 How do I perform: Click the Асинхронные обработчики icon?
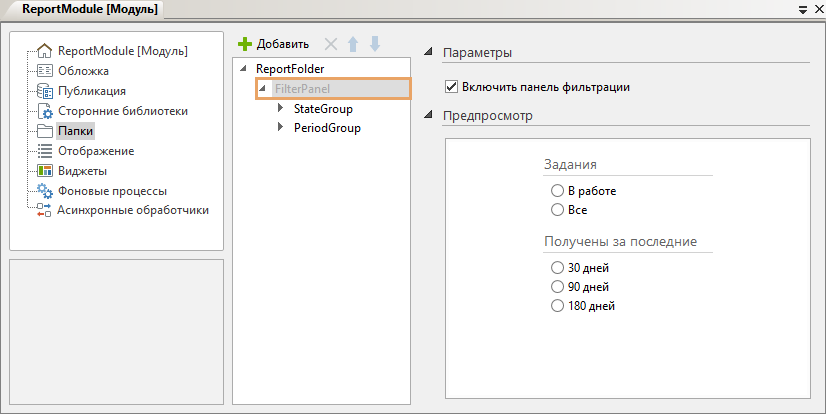click(x=44, y=211)
